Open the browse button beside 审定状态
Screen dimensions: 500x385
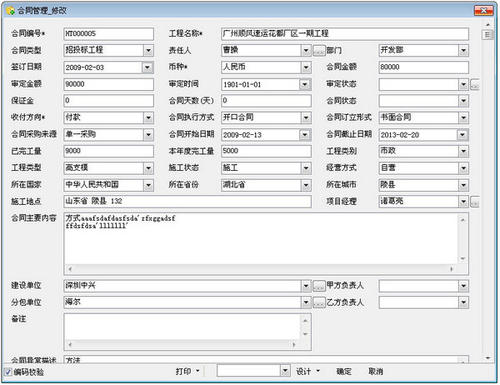475,84
